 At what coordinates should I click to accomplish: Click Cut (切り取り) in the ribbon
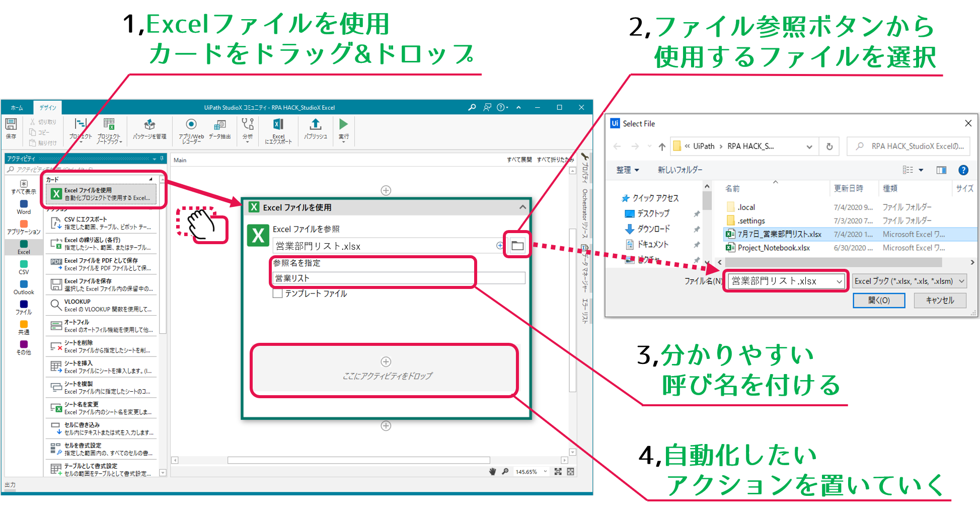coord(43,122)
